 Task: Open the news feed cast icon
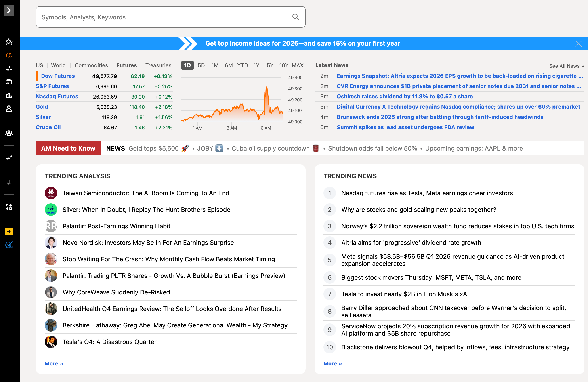click(9, 82)
